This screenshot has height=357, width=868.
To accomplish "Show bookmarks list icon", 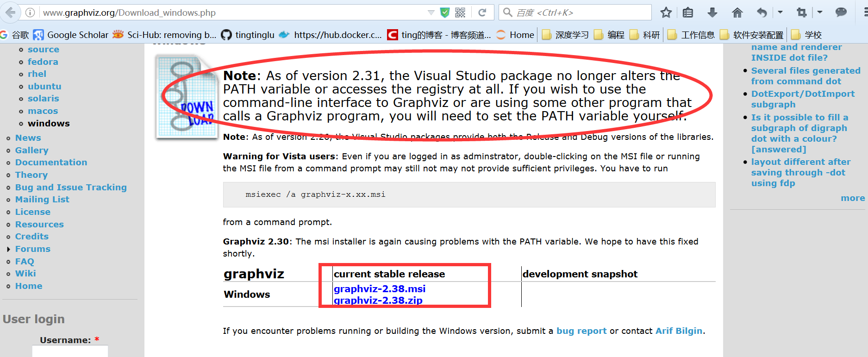I will (688, 13).
